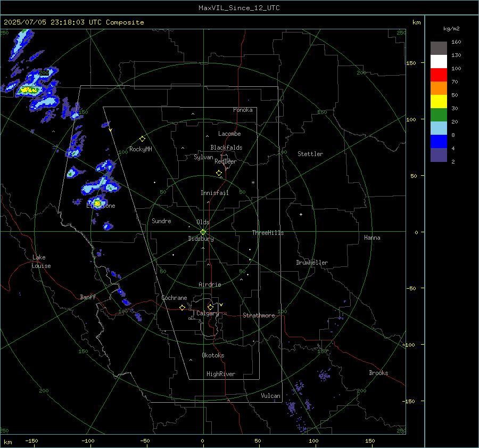Click the Lacombe city label
This screenshot has width=479, height=448.
(229, 134)
